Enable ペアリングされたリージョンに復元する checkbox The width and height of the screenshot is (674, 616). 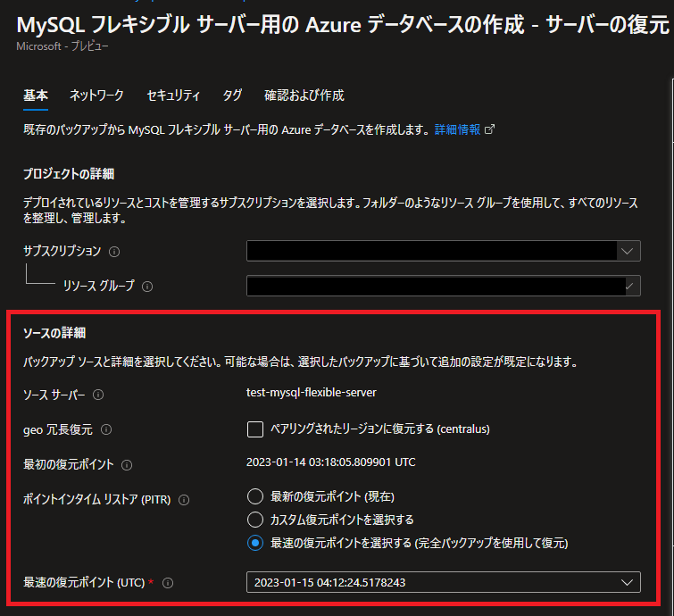coord(255,429)
